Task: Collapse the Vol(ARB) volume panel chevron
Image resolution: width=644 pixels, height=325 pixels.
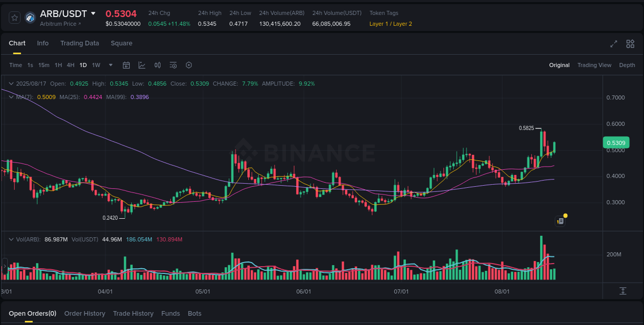Action: (x=12, y=239)
